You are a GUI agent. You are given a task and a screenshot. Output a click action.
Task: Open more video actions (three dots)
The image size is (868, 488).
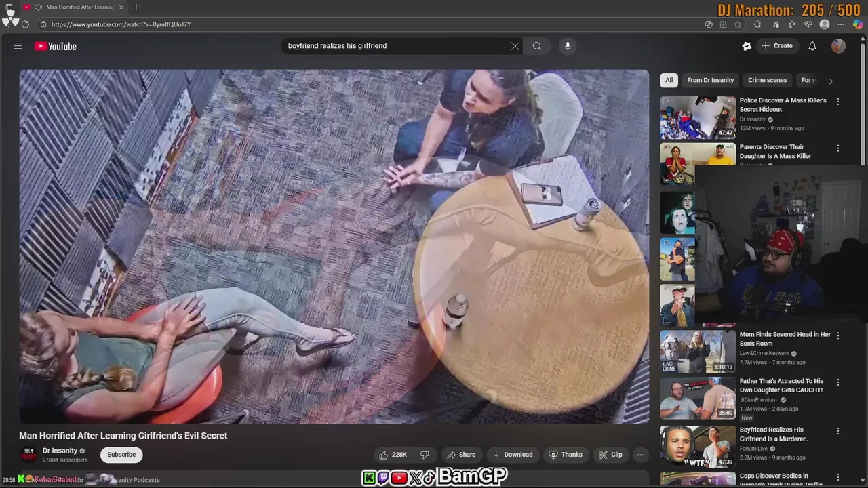click(x=641, y=455)
